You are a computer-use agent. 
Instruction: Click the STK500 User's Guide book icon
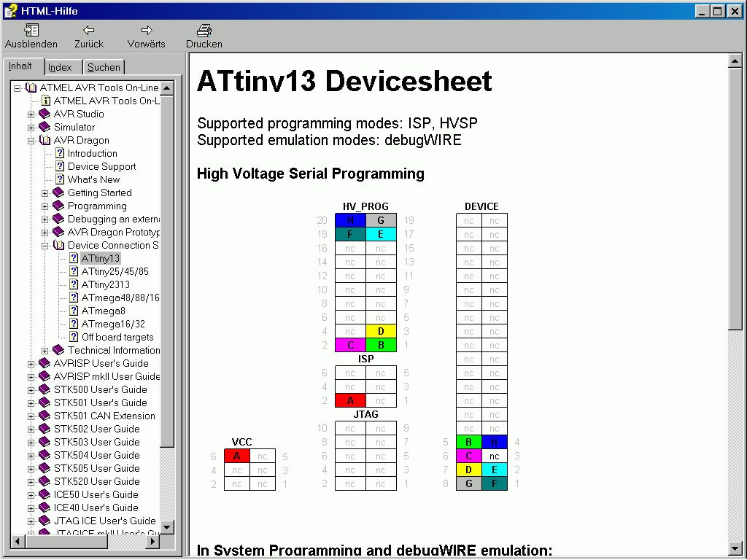(45, 389)
